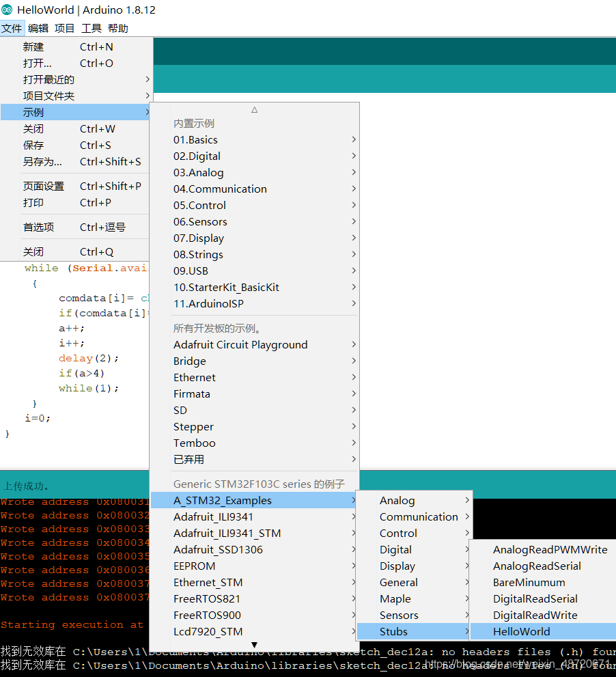
Task: Open the Lcd7920_STM submenu
Action: [254, 632]
